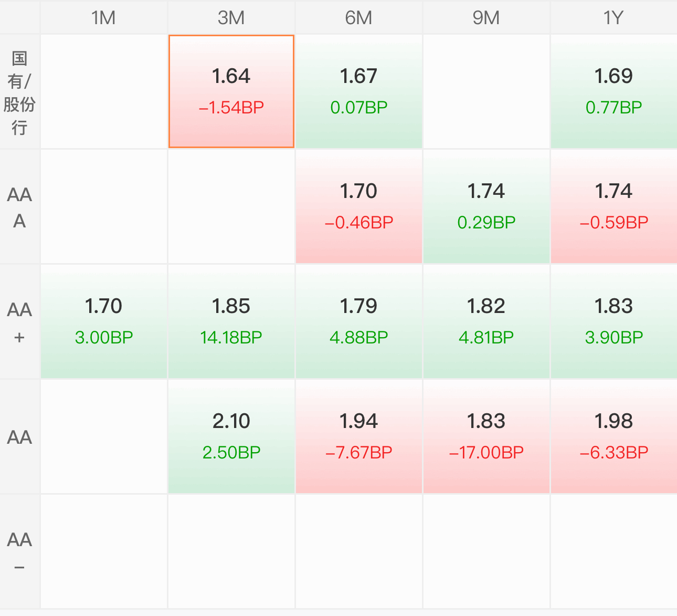The image size is (677, 616).
Task: Open the highlighted 1.64 cell with -1.54BP
Action: tap(231, 91)
